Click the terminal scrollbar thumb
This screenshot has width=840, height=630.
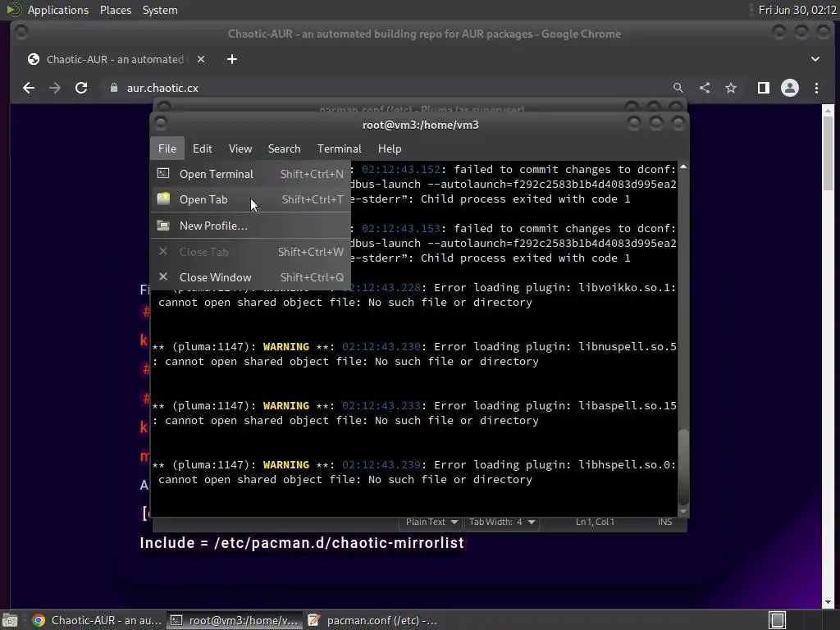[683, 466]
